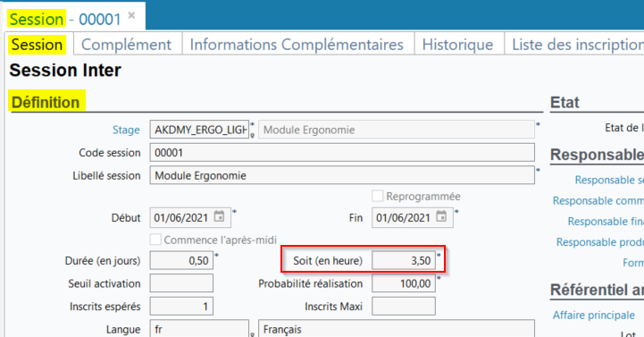This screenshot has width=644, height=337.
Task: Open the Responsable production link
Action: pos(599,242)
